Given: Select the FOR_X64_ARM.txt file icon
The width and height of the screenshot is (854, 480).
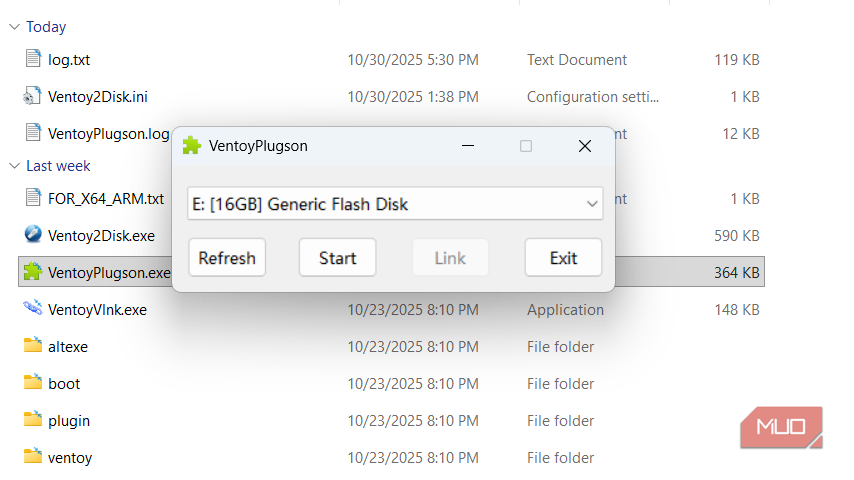Looking at the screenshot, I should [x=33, y=197].
